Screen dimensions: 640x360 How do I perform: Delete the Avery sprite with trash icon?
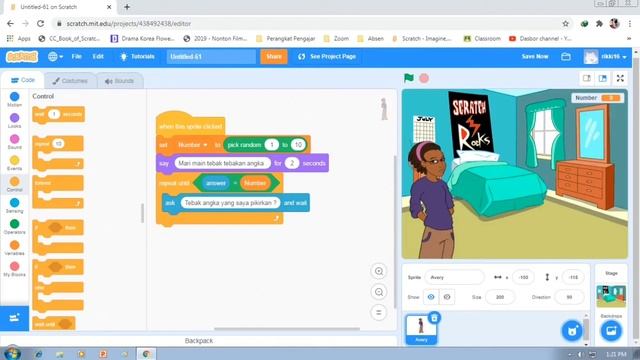(434, 318)
